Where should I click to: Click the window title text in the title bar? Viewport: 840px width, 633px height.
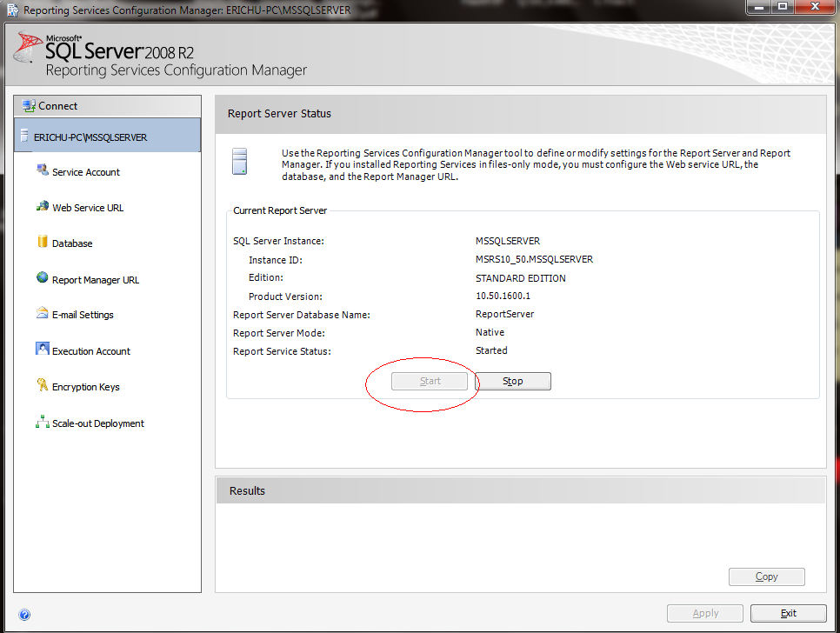187,10
